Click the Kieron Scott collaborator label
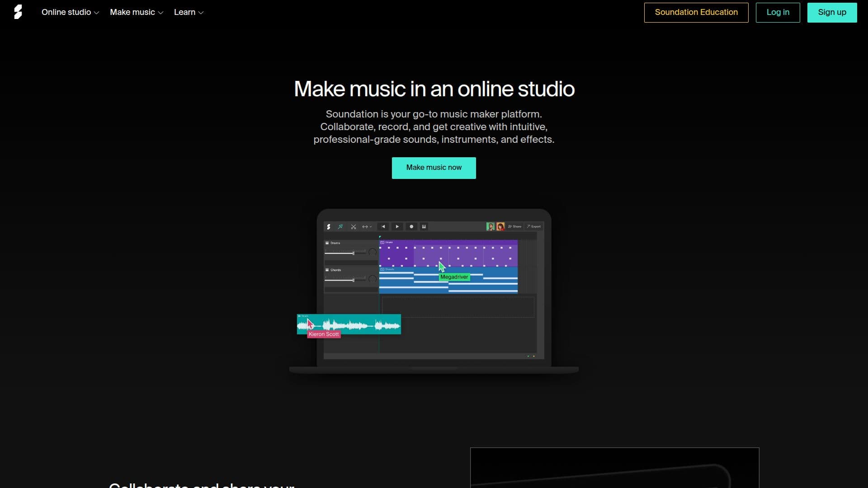868x488 pixels. [x=324, y=334]
